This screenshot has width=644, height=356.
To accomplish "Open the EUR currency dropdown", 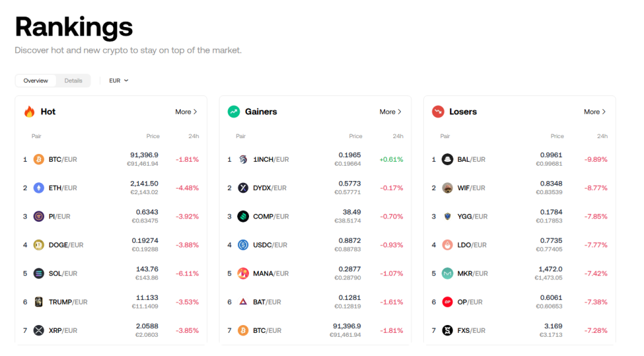I will click(x=119, y=81).
